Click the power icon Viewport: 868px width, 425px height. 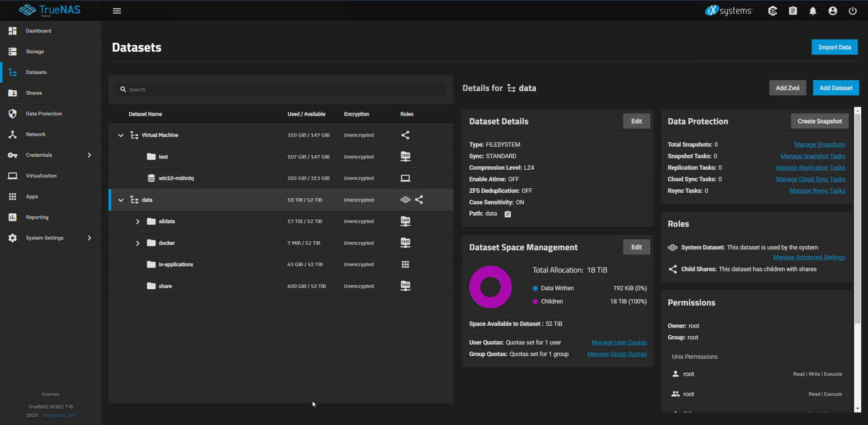pyautogui.click(x=853, y=11)
